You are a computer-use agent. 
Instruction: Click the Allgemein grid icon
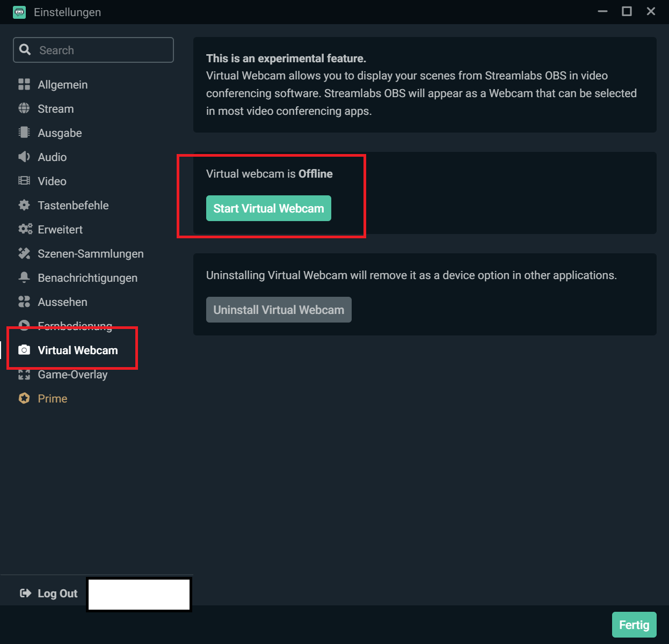point(24,85)
